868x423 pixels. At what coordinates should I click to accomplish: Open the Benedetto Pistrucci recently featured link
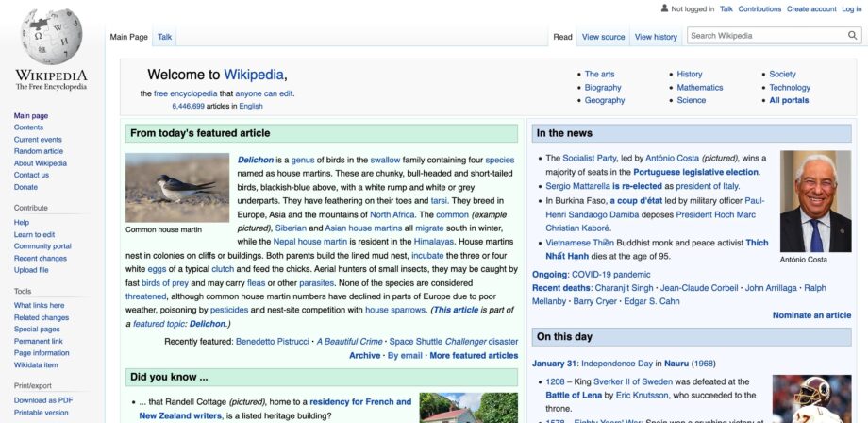click(273, 342)
